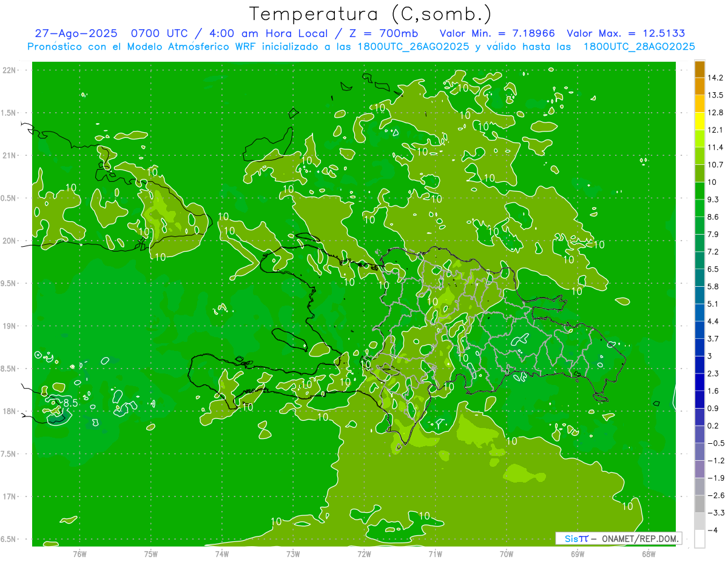Viewport: 728px width, 562px height.
Task: Click legend value '9.3'
Action: pyautogui.click(x=713, y=199)
